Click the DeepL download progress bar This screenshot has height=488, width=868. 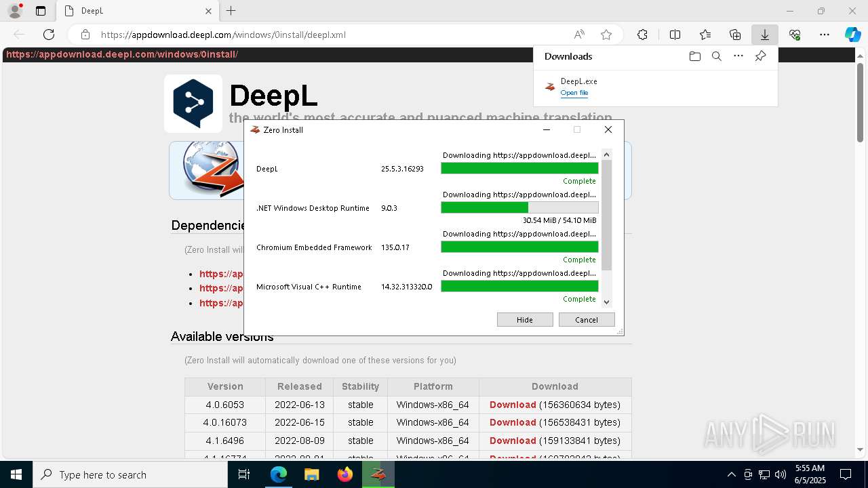coord(519,168)
